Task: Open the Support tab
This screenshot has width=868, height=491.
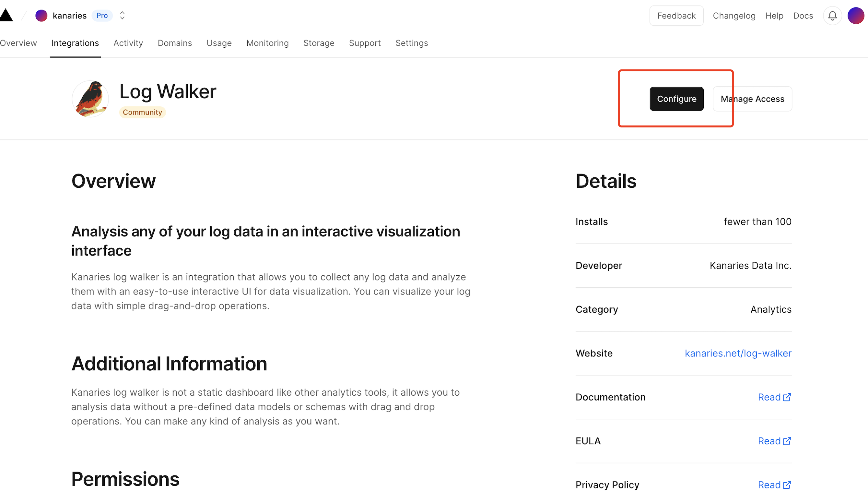Action: (x=365, y=43)
